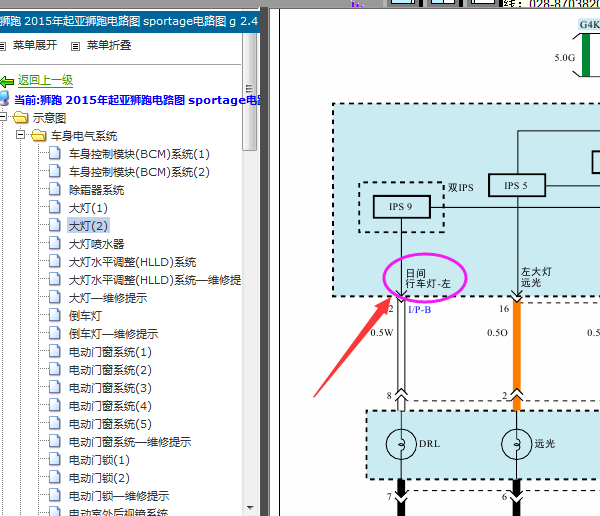
Task: Click the IPS 9 box in the diagram
Action: tap(401, 207)
